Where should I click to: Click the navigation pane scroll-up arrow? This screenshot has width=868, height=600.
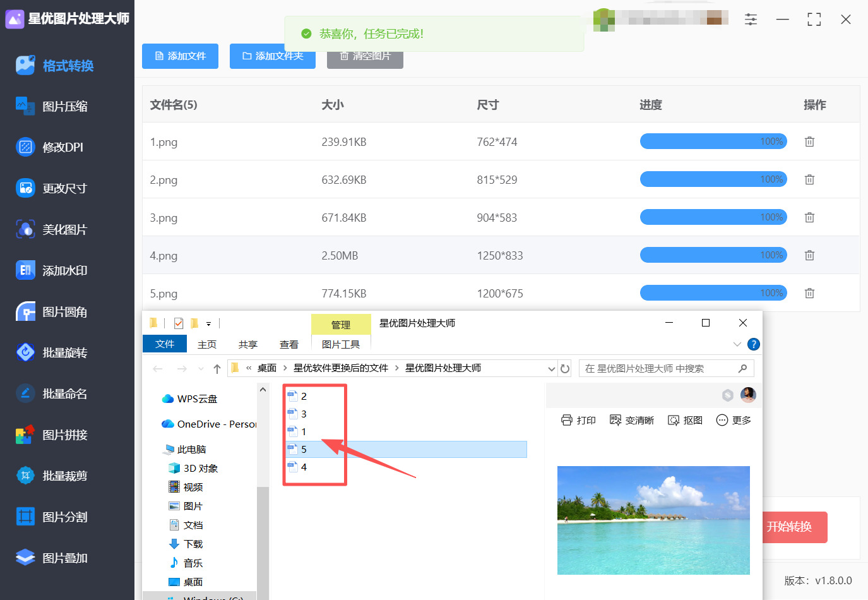263,390
